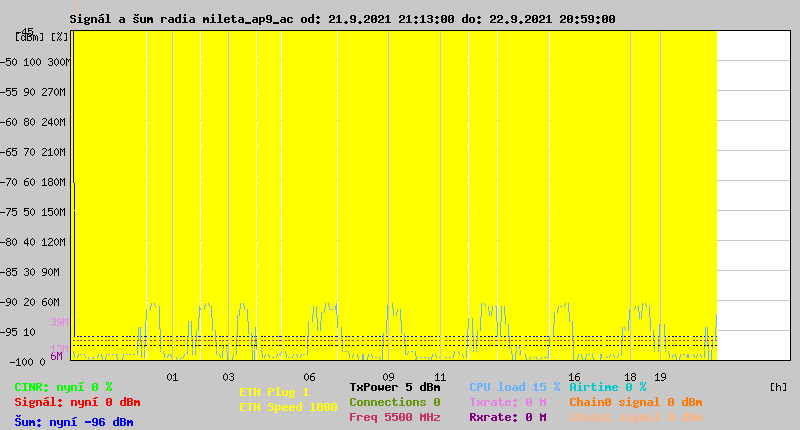Select the 11 hour axis marker
The height and width of the screenshot is (430, 800).
(440, 377)
